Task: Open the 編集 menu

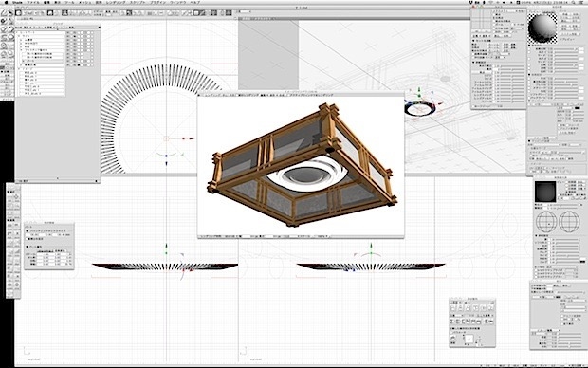Action: 46,2
